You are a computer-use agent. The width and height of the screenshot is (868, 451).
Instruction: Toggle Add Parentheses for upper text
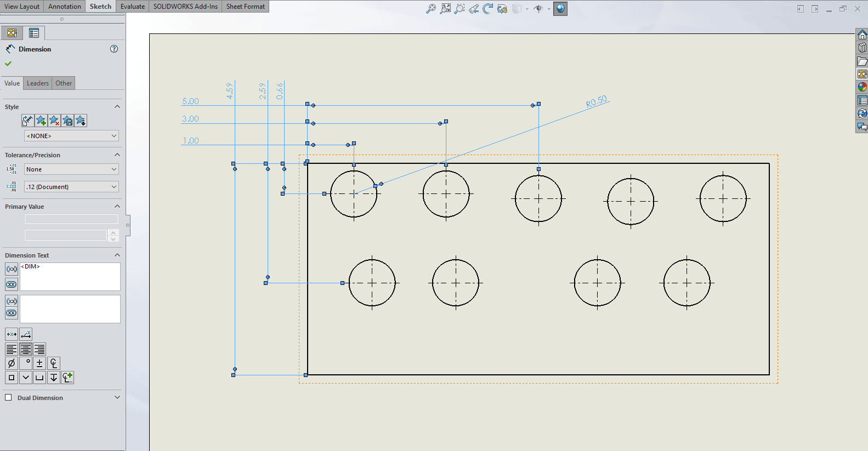point(12,269)
